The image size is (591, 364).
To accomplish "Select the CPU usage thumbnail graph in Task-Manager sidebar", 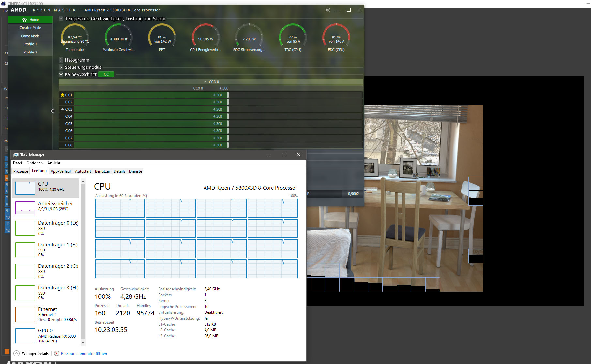I will click(25, 188).
